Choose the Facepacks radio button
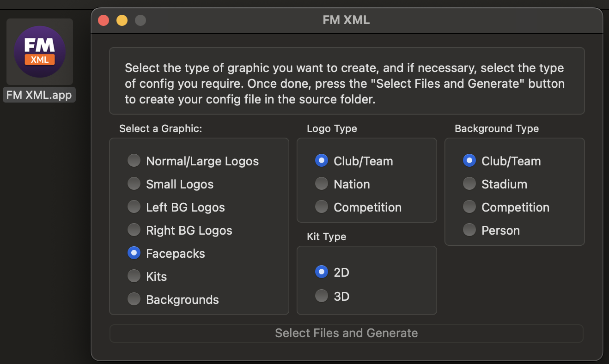The width and height of the screenshot is (609, 364). [x=134, y=253]
